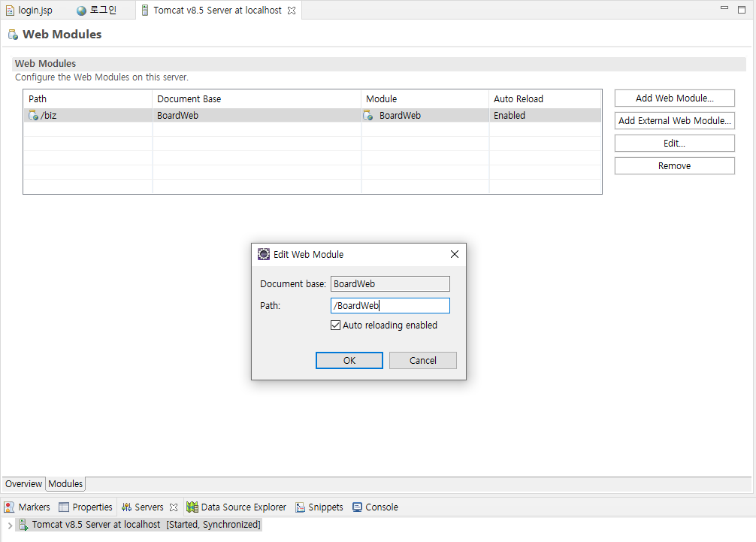The image size is (756, 542).
Task: Click the Path column header
Action: pyautogui.click(x=88, y=98)
